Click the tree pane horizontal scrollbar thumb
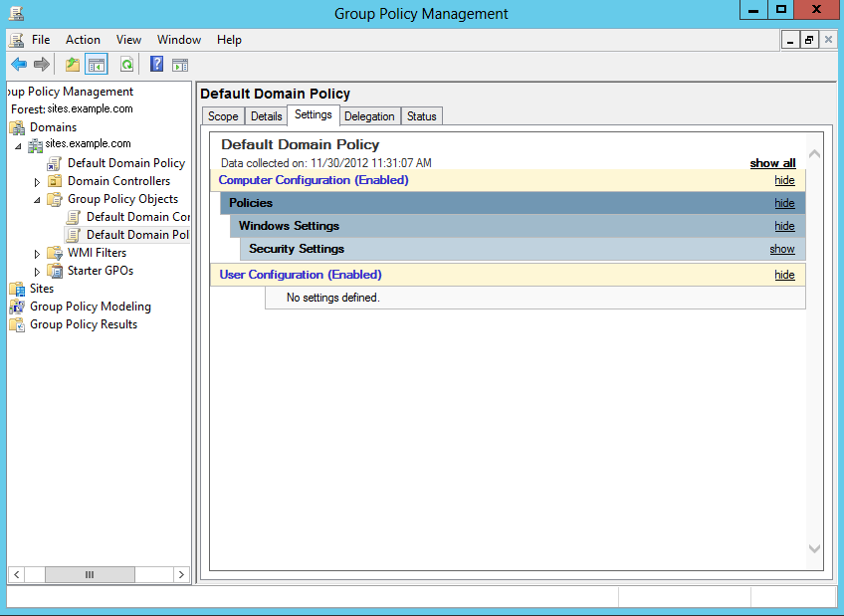This screenshot has height=616, width=844. (90, 574)
